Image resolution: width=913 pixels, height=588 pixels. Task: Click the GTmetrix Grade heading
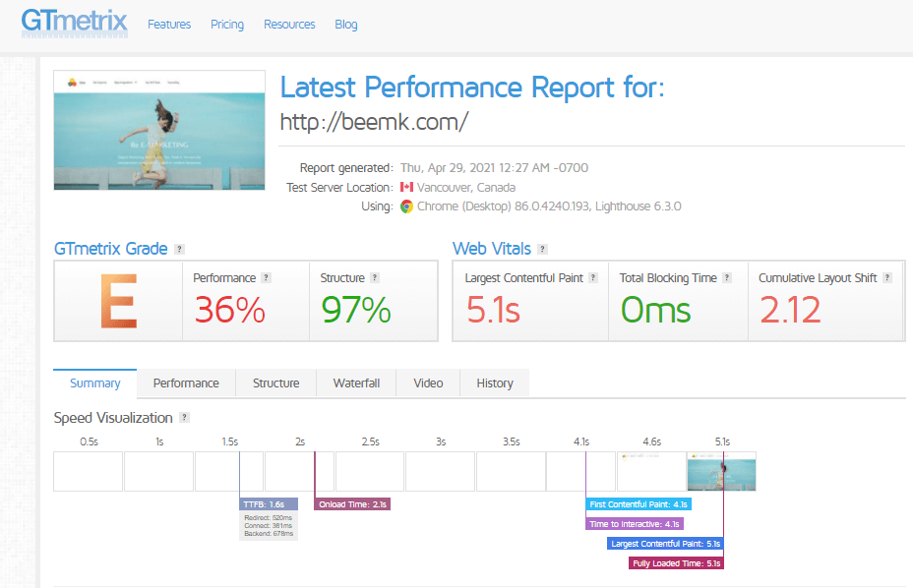(x=110, y=249)
